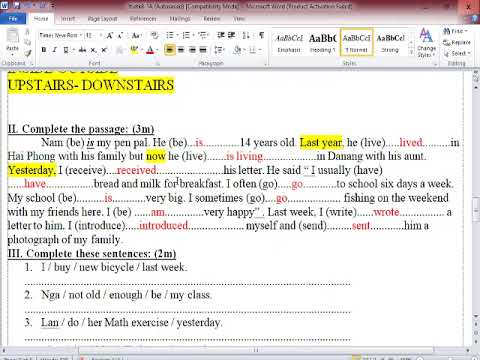
Task: Click Clear Formatting icon
Action: pos(154,35)
